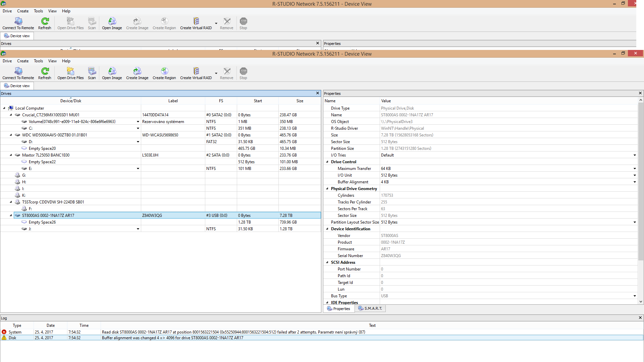Collapse the Physical Drive Geometry section

327,188
